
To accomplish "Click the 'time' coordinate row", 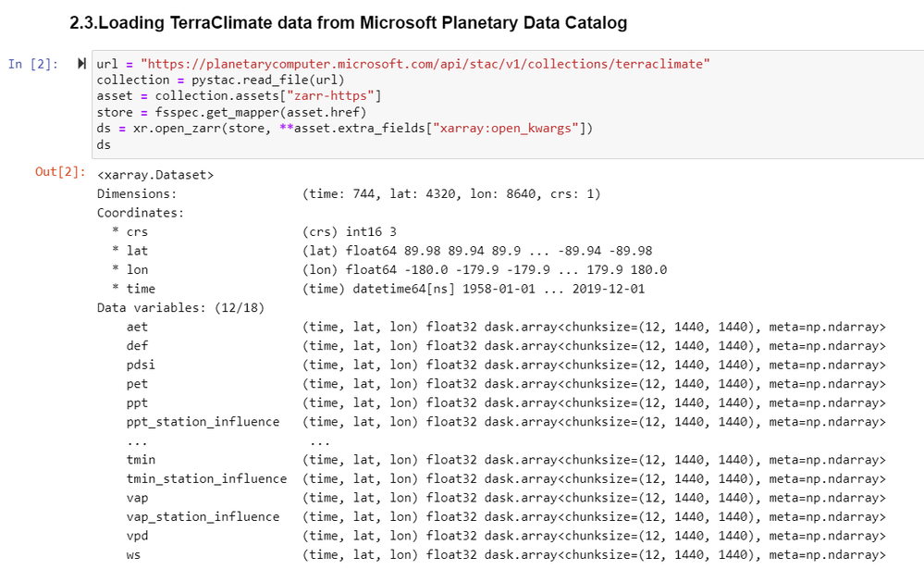I will point(141,289).
